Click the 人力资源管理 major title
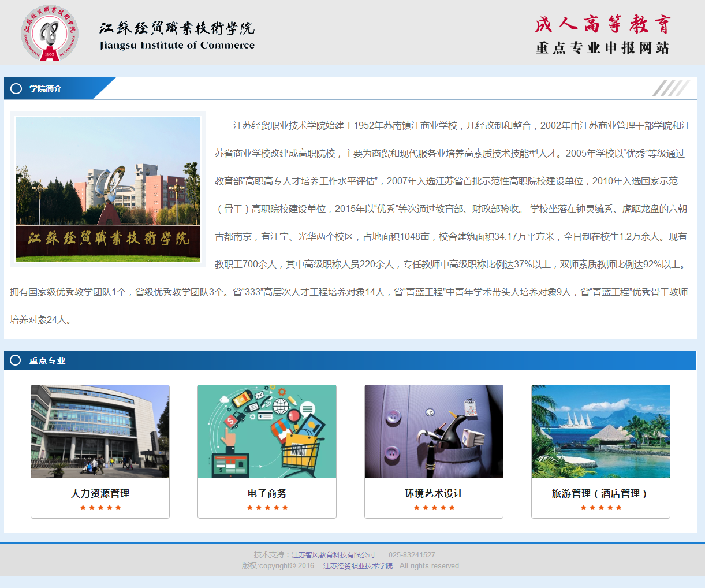 tap(100, 493)
